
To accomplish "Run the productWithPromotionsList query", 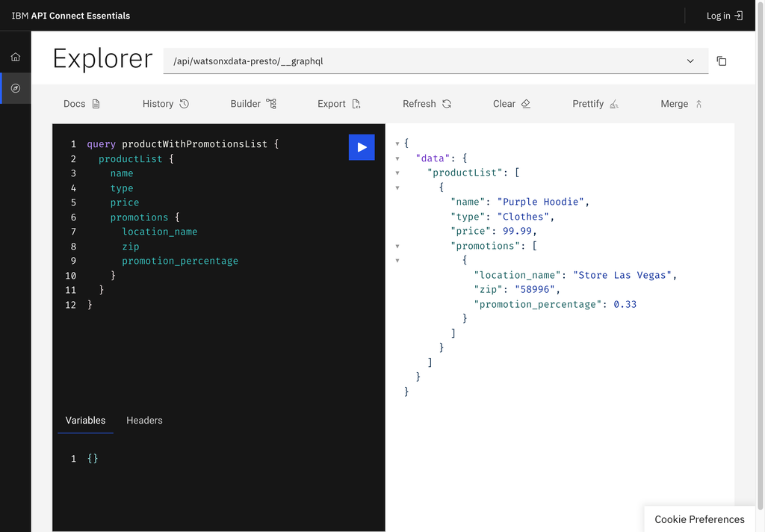I will [x=362, y=147].
